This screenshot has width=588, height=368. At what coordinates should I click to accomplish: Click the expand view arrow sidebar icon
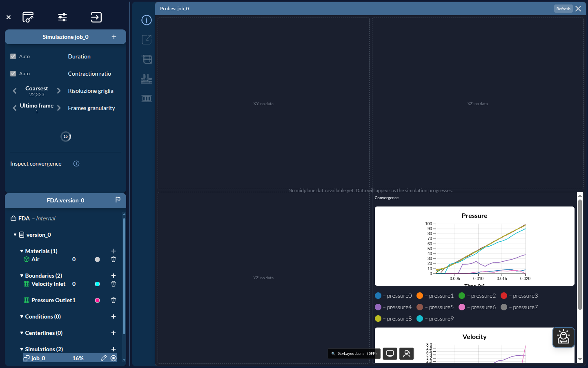click(147, 40)
